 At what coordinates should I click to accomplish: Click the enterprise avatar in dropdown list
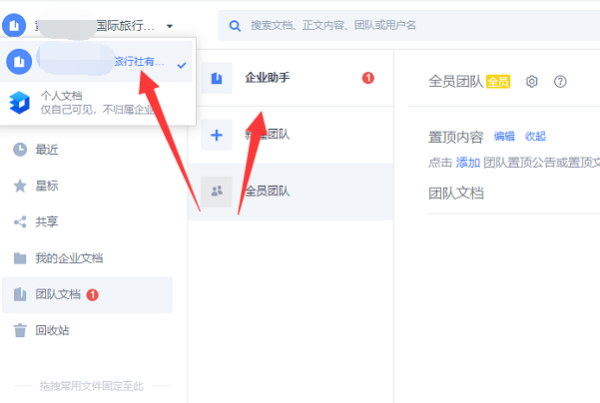[19, 62]
